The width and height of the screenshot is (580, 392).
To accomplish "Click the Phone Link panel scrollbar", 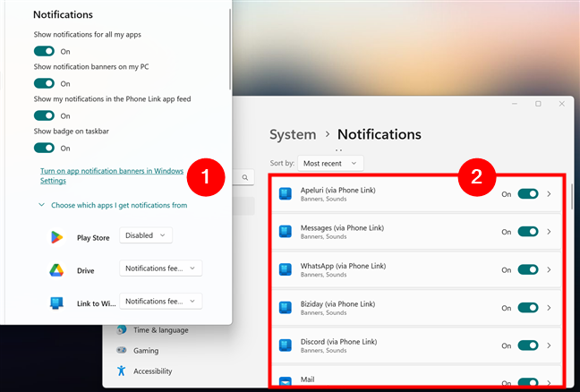I will [x=230, y=49].
